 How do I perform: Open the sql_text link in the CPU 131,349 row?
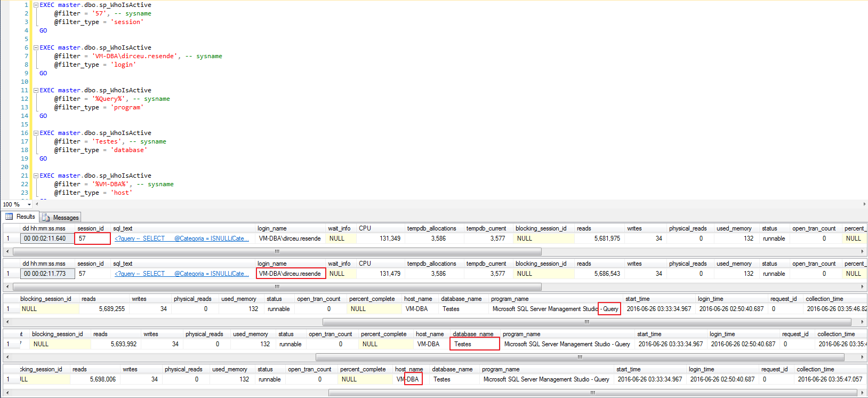click(182, 238)
